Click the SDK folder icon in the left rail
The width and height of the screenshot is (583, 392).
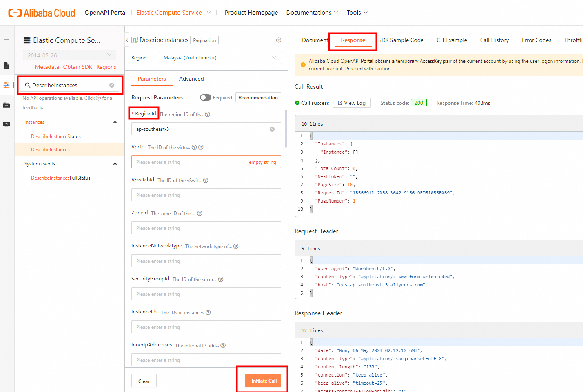point(7,105)
